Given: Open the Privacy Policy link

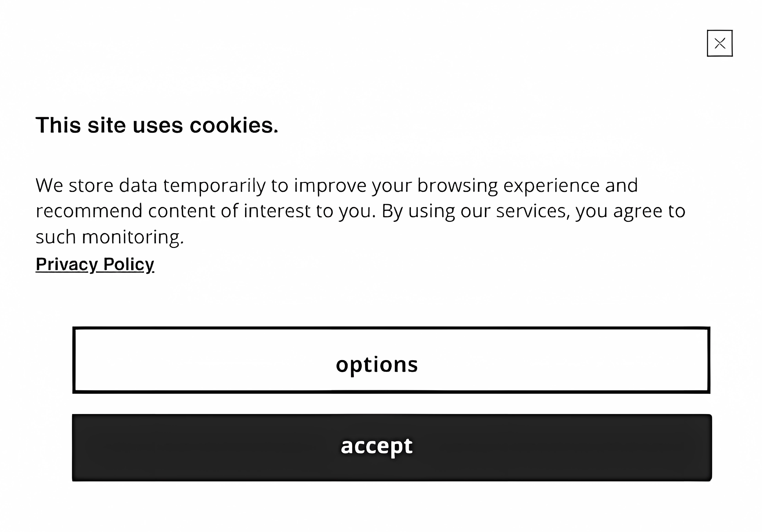Looking at the screenshot, I should (95, 264).
